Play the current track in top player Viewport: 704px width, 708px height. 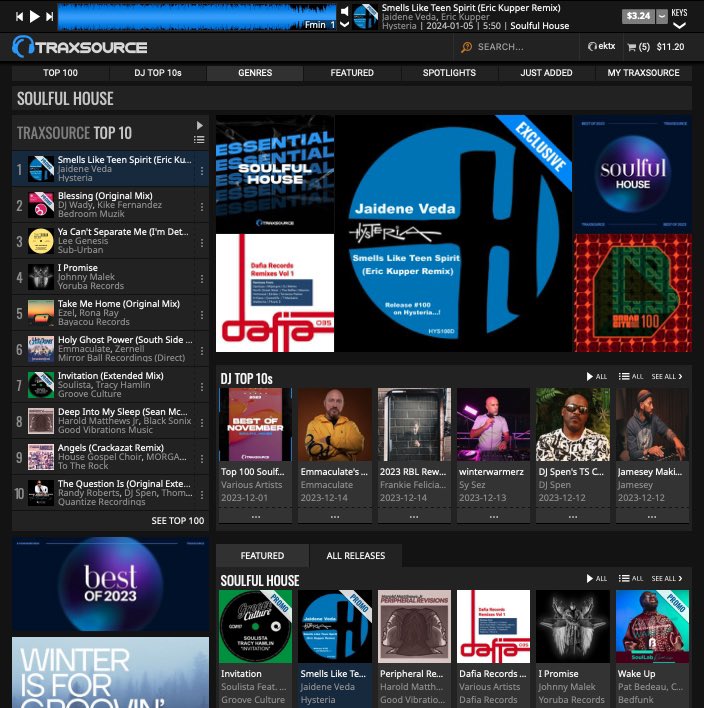coord(34,17)
